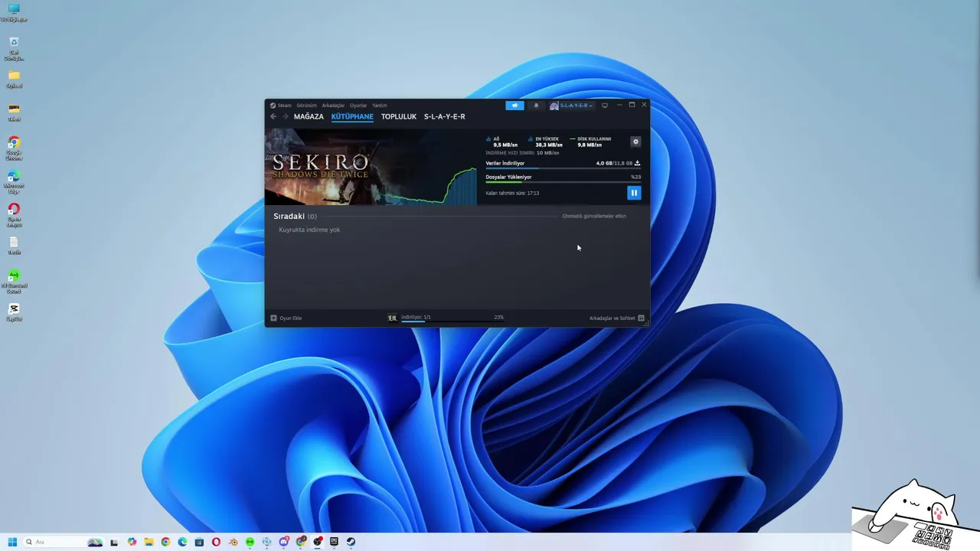
Task: Open the Windows Start menu
Action: point(12,542)
